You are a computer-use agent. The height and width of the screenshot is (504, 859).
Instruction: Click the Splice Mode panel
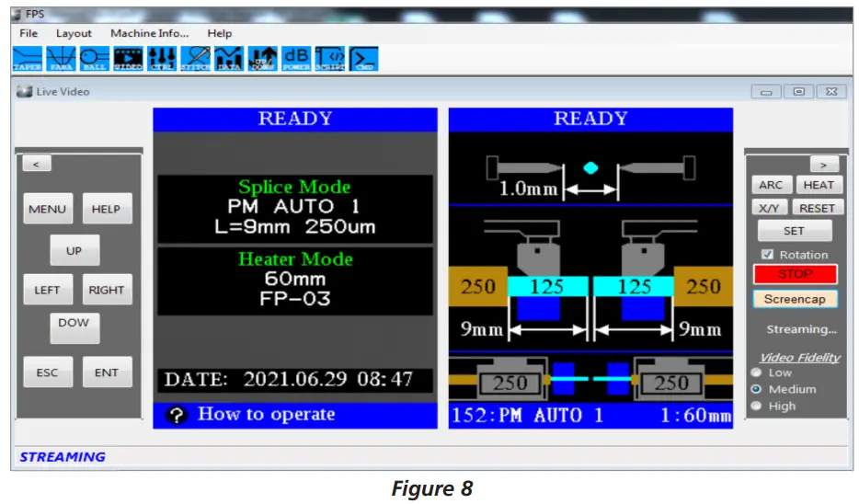(x=294, y=208)
